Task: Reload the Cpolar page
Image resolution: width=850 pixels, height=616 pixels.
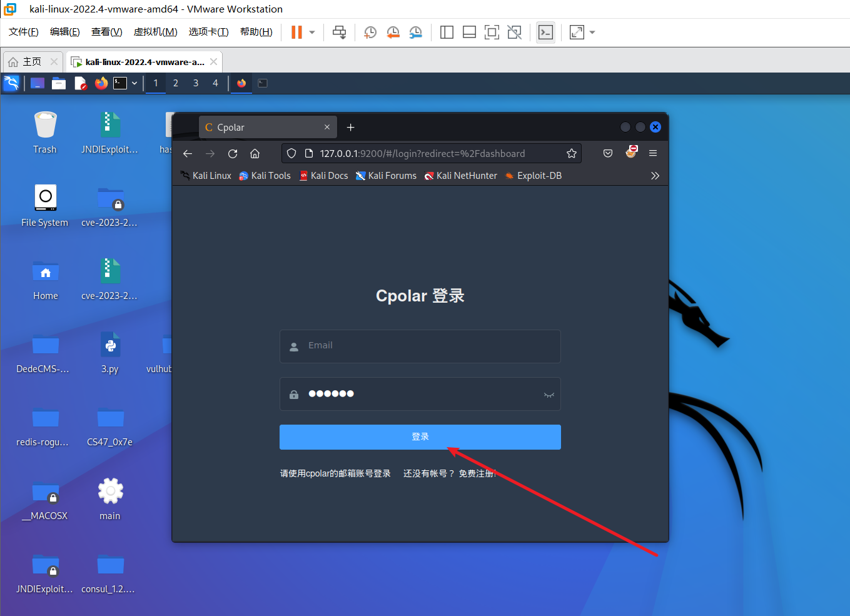Action: 233,154
